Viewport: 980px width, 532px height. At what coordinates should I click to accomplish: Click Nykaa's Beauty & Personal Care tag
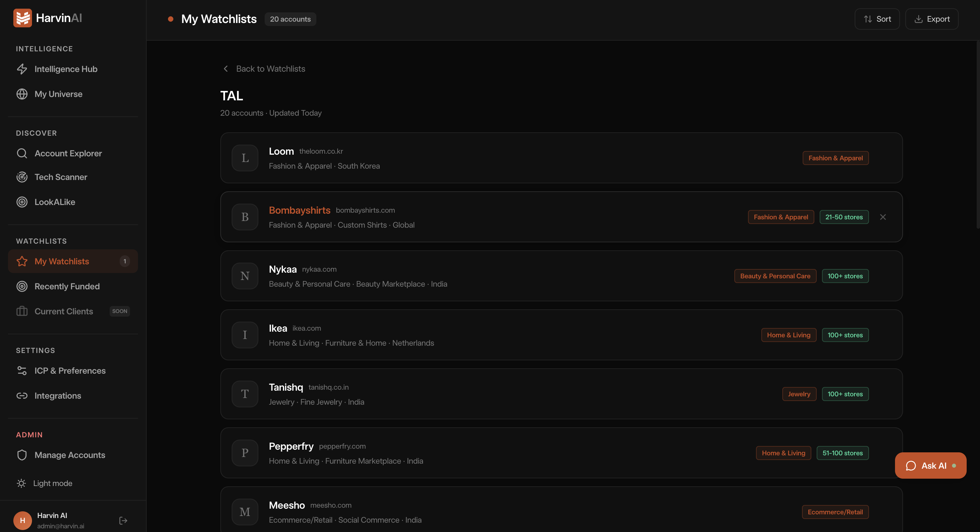pyautogui.click(x=775, y=276)
